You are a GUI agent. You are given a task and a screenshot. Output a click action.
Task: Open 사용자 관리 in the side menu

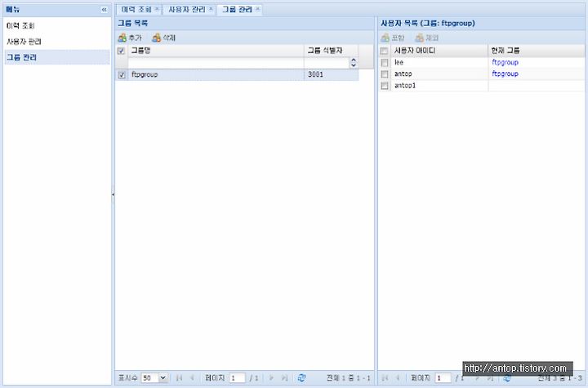(x=57, y=42)
